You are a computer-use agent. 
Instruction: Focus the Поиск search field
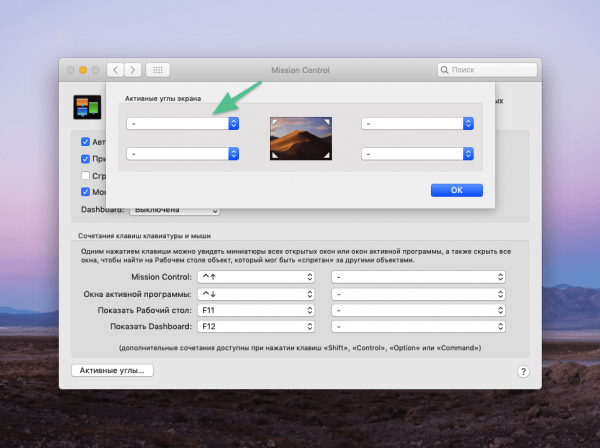point(487,70)
